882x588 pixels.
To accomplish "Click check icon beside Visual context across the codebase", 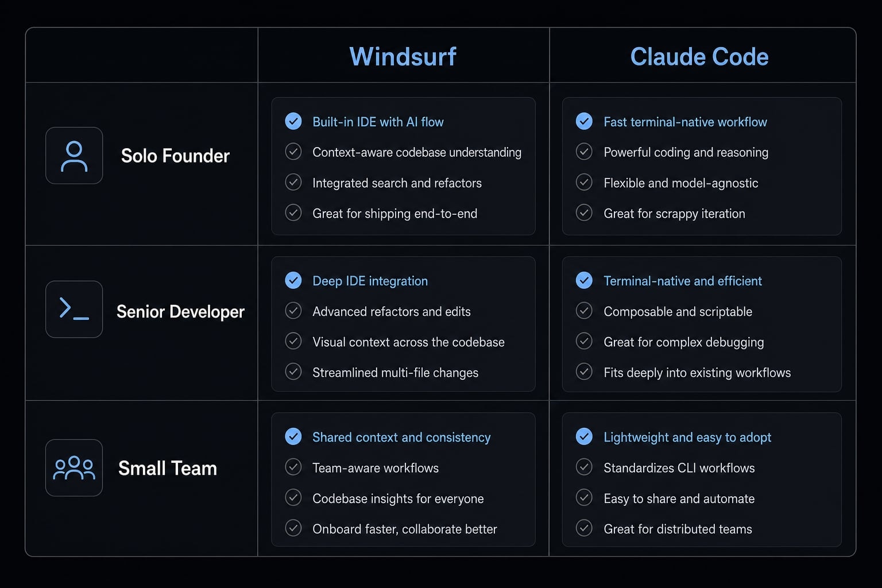I will (x=293, y=341).
